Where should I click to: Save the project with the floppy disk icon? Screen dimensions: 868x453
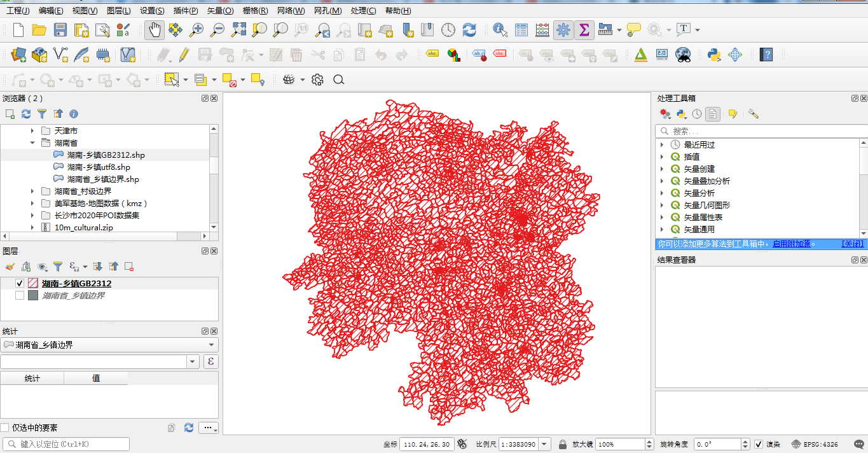[x=60, y=30]
